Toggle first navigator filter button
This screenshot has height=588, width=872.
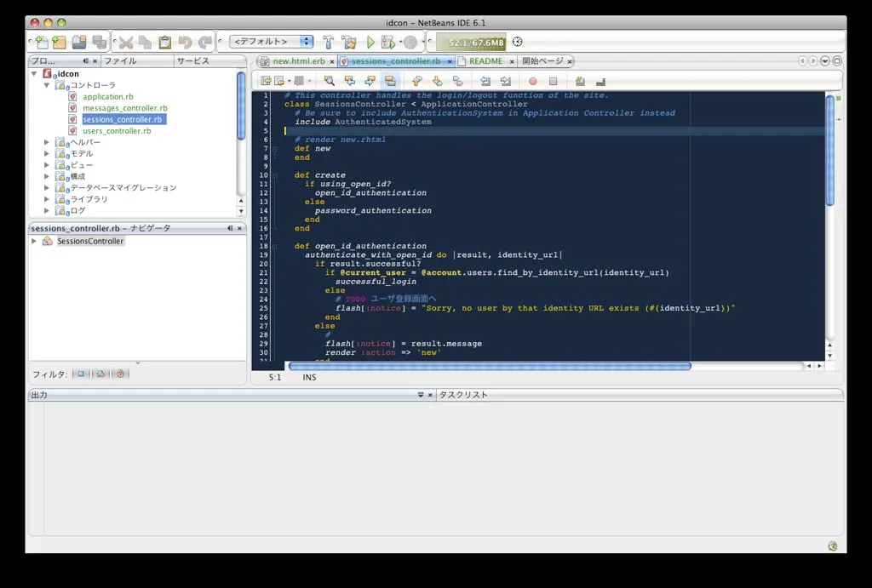coord(81,374)
